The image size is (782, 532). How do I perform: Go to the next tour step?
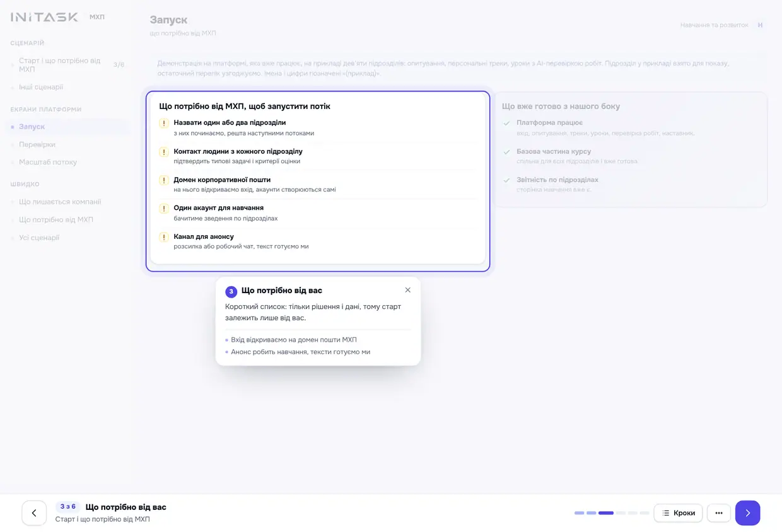tap(747, 513)
